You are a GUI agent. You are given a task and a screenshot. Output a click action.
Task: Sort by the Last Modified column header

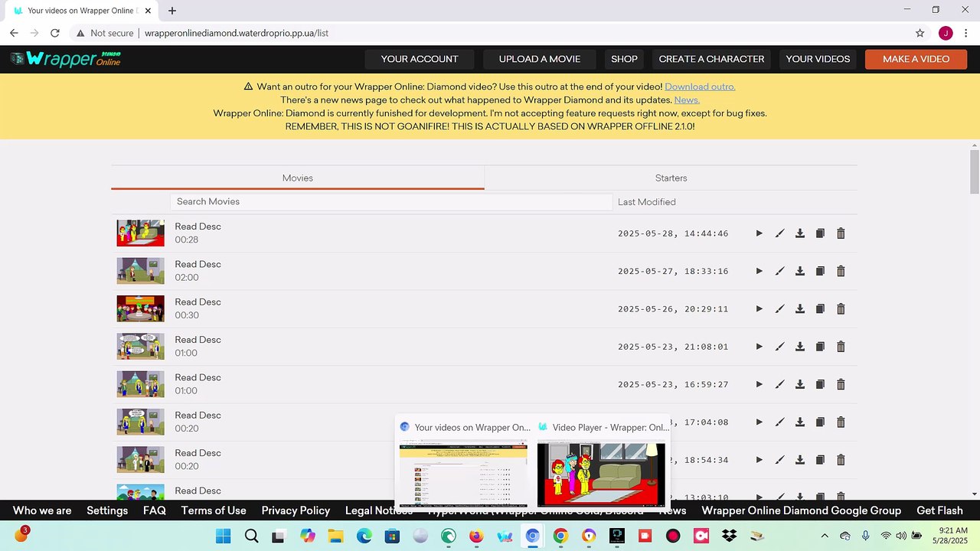(x=647, y=202)
